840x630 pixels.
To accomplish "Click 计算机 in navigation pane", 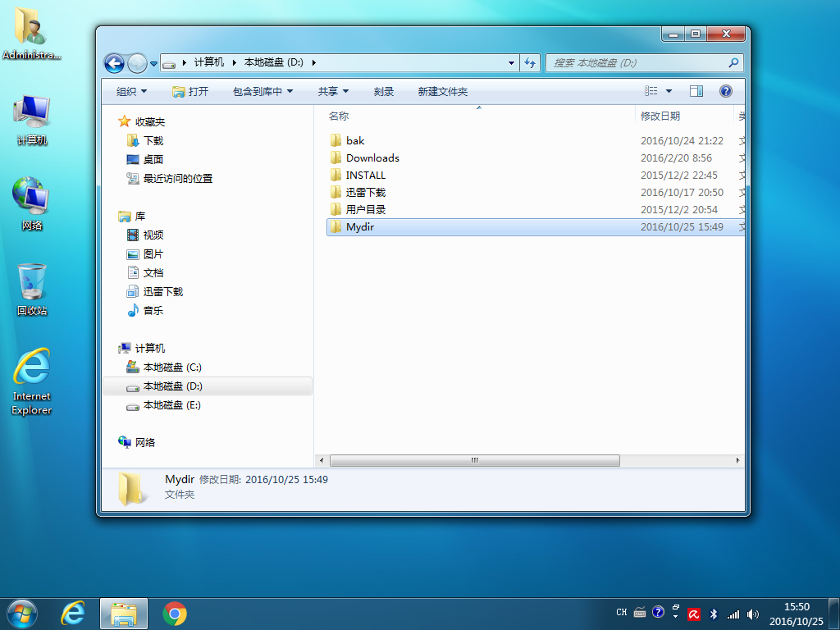I will [x=150, y=348].
